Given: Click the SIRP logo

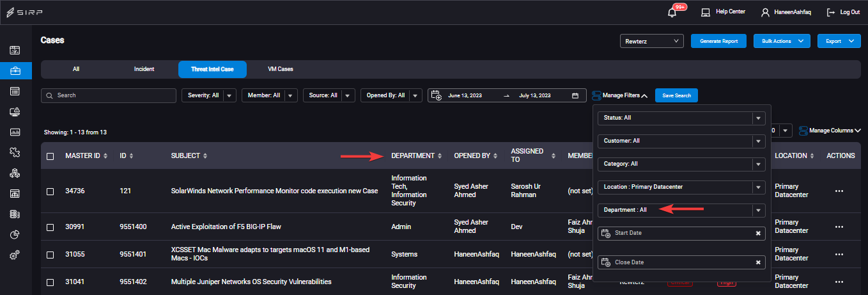Looking at the screenshot, I should click(x=25, y=13).
